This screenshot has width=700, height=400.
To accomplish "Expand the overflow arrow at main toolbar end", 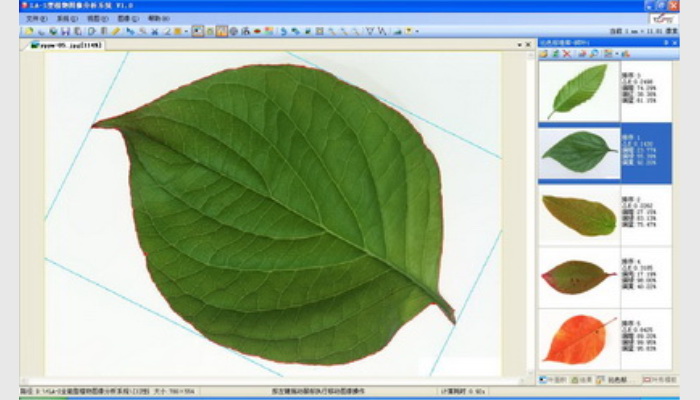I will pos(417,31).
